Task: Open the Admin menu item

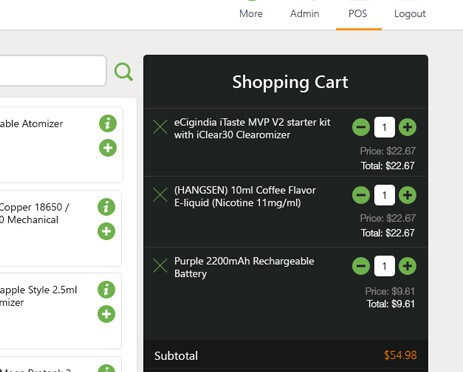Action: point(304,14)
